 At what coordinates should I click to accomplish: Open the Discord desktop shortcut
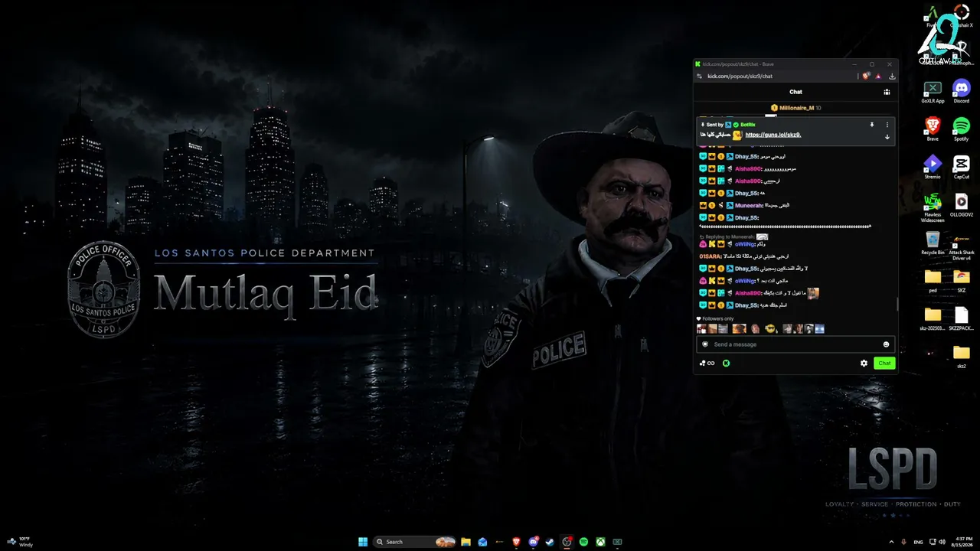(961, 91)
